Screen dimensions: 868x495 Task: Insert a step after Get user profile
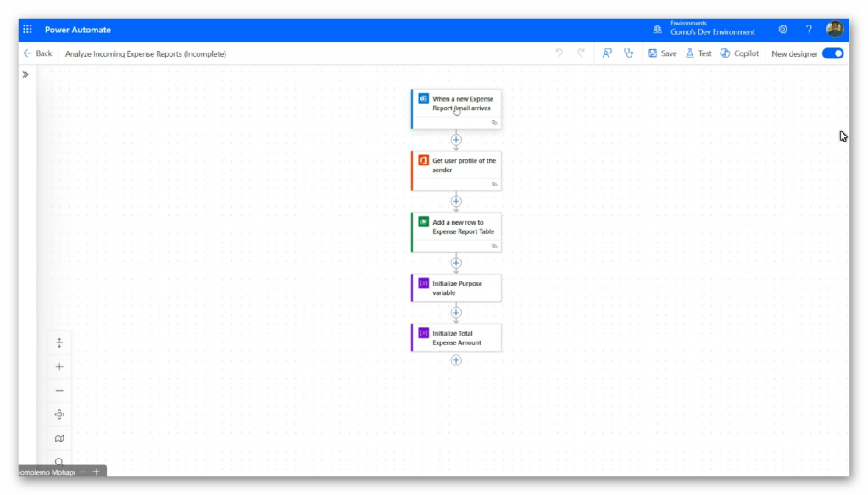coord(456,202)
